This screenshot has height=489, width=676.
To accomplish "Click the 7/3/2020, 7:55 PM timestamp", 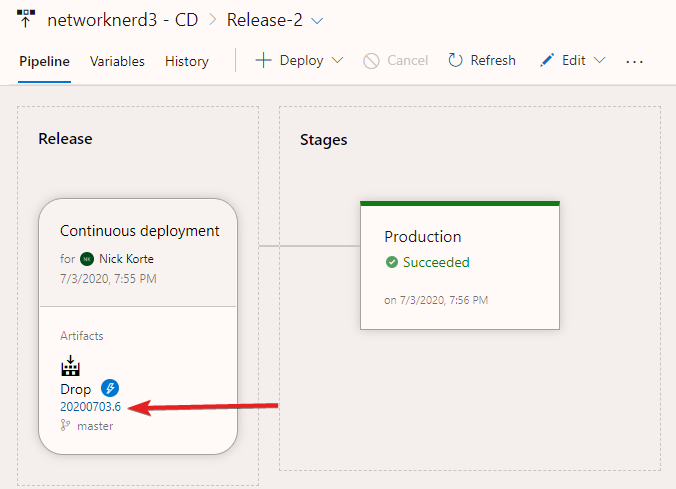I will [108, 279].
